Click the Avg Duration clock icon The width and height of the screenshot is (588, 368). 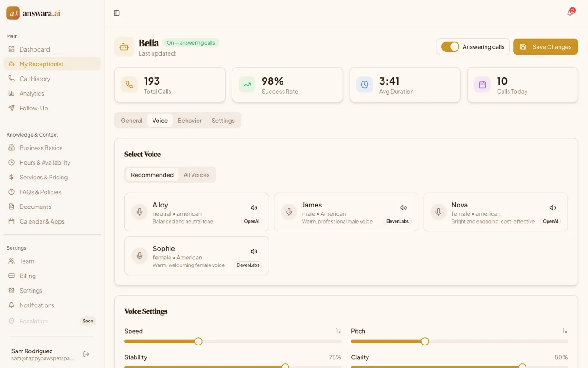(365, 85)
